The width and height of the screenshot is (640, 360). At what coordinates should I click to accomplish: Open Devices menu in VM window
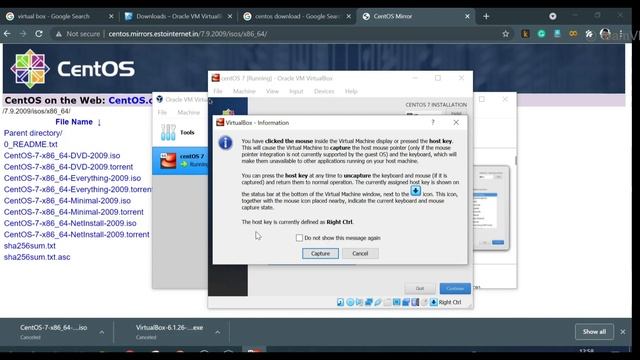click(324, 91)
